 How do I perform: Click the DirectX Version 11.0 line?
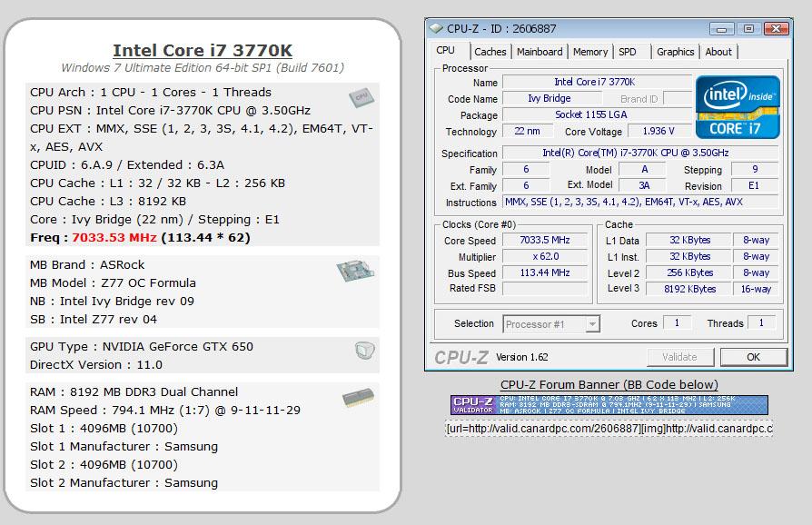[95, 365]
